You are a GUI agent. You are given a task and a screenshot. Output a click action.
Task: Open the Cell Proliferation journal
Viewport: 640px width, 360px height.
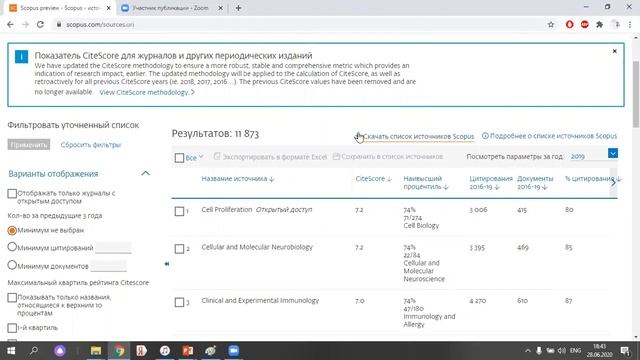(x=227, y=209)
